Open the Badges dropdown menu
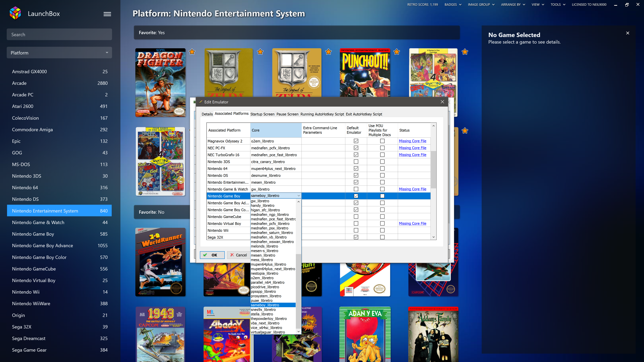 click(453, 5)
